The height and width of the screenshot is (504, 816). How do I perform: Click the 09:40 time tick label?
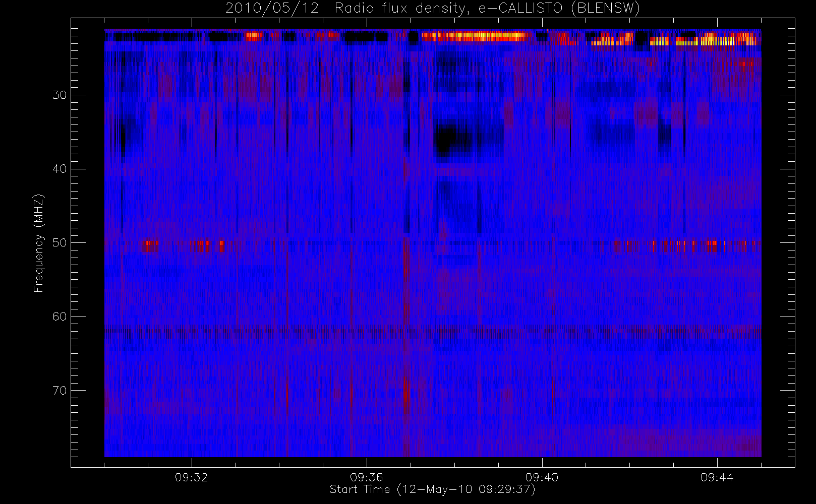click(542, 477)
